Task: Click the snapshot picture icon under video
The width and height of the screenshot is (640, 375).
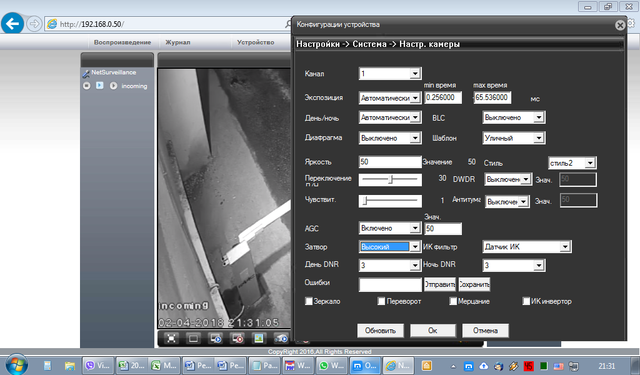Action: point(259,338)
